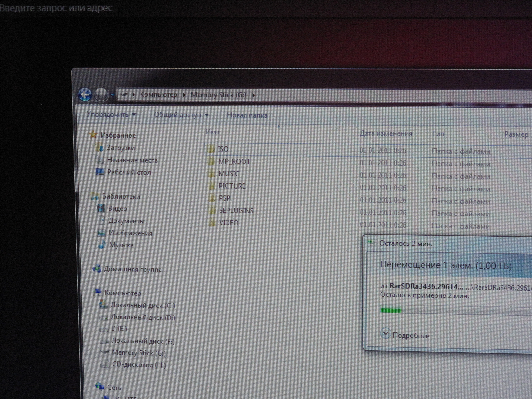532x399 pixels.
Task: Open the Упорядочить dropdown menu
Action: pos(111,114)
